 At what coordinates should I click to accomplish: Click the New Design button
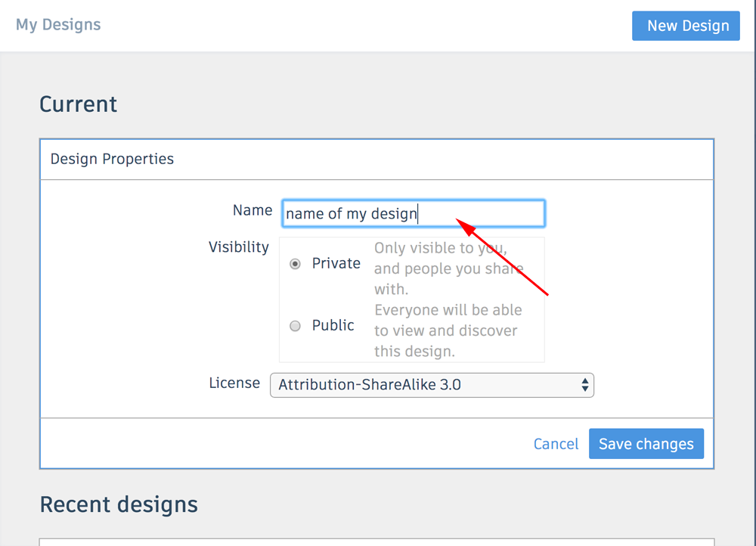click(686, 26)
